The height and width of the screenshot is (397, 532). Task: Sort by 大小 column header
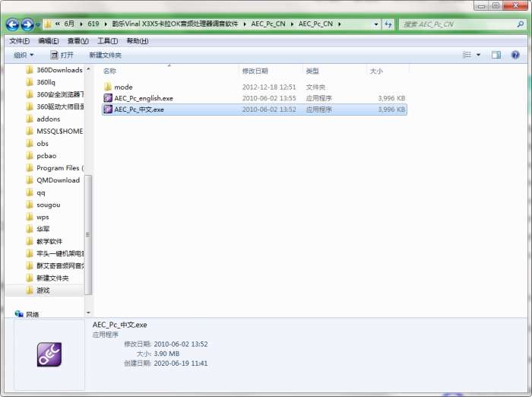click(x=376, y=71)
